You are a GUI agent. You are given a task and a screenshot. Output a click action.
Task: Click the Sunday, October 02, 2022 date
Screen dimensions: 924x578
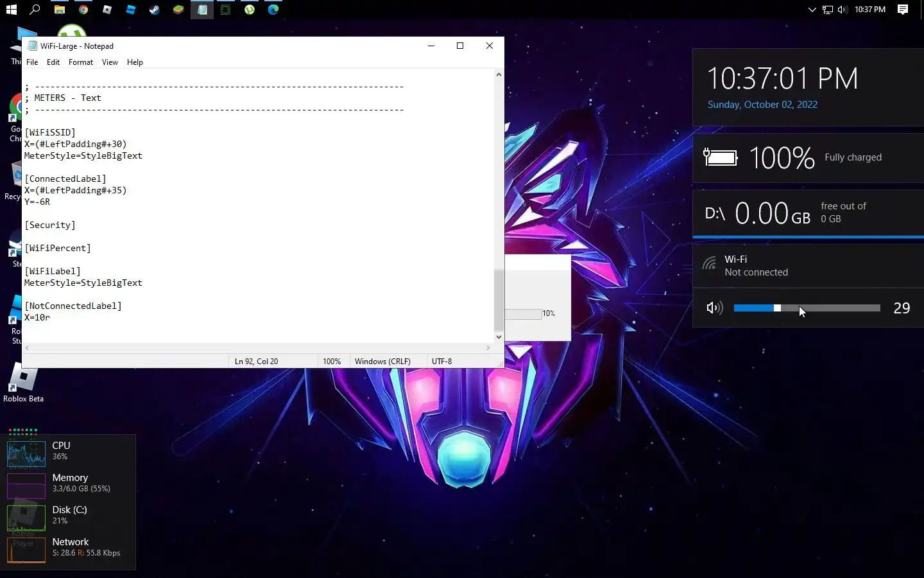(762, 105)
